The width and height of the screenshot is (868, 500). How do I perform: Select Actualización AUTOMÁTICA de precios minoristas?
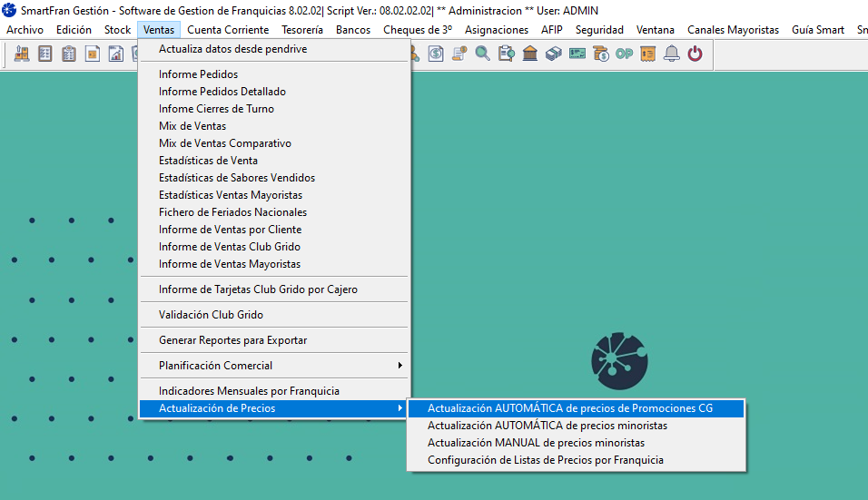click(x=547, y=426)
